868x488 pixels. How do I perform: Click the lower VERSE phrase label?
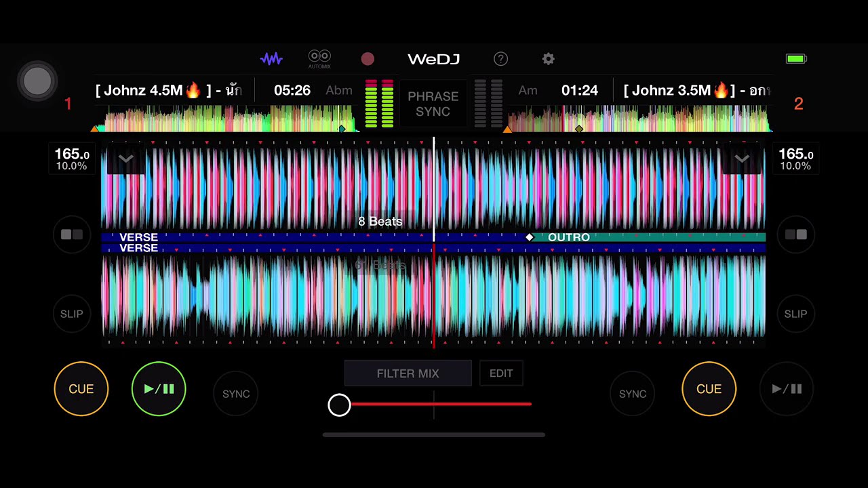tap(138, 248)
